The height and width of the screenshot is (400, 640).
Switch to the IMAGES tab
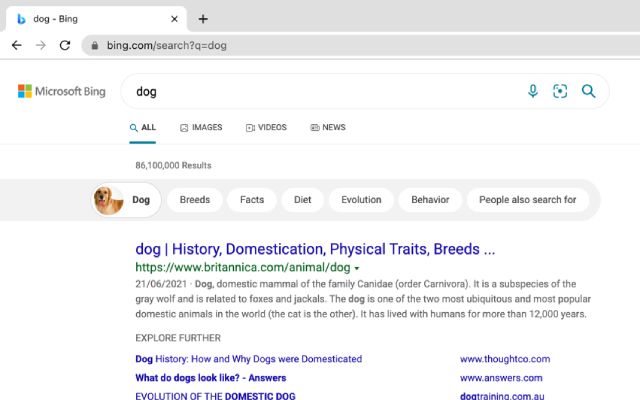201,128
